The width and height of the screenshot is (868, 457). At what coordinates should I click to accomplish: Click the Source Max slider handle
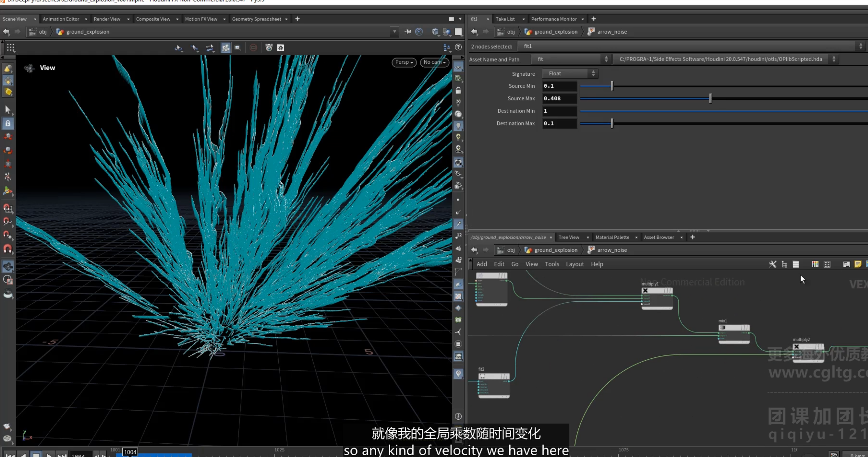pyautogui.click(x=710, y=99)
